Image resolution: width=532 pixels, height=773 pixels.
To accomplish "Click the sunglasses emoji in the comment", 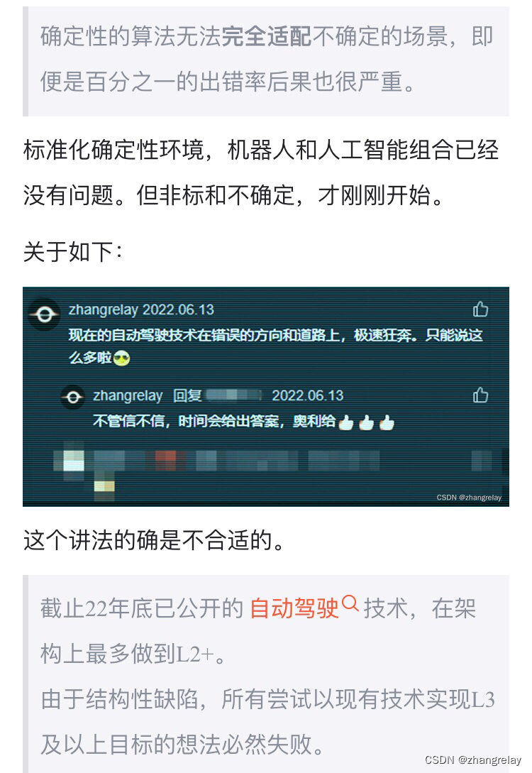I will click(122, 358).
